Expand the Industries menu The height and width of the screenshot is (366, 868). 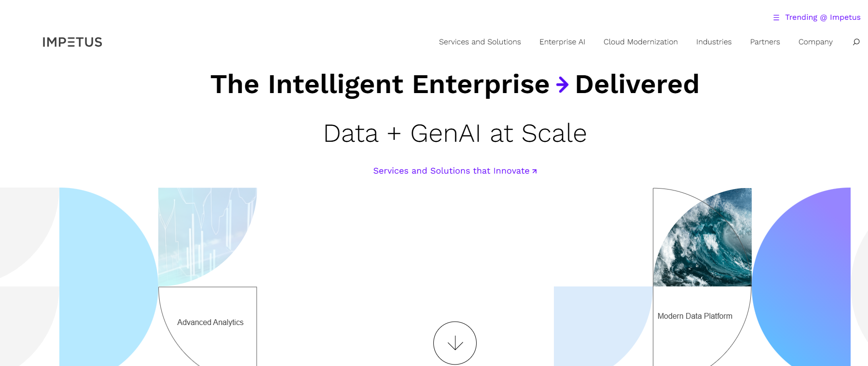click(714, 42)
